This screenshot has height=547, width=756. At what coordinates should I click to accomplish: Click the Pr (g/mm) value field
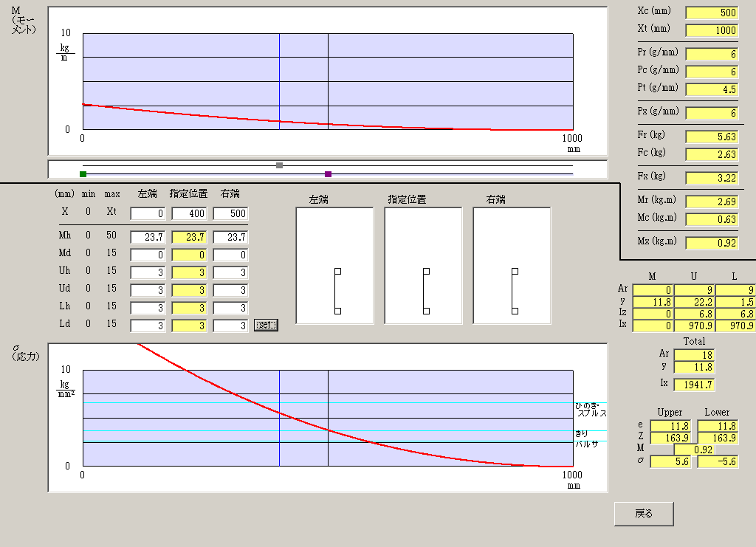click(x=712, y=54)
